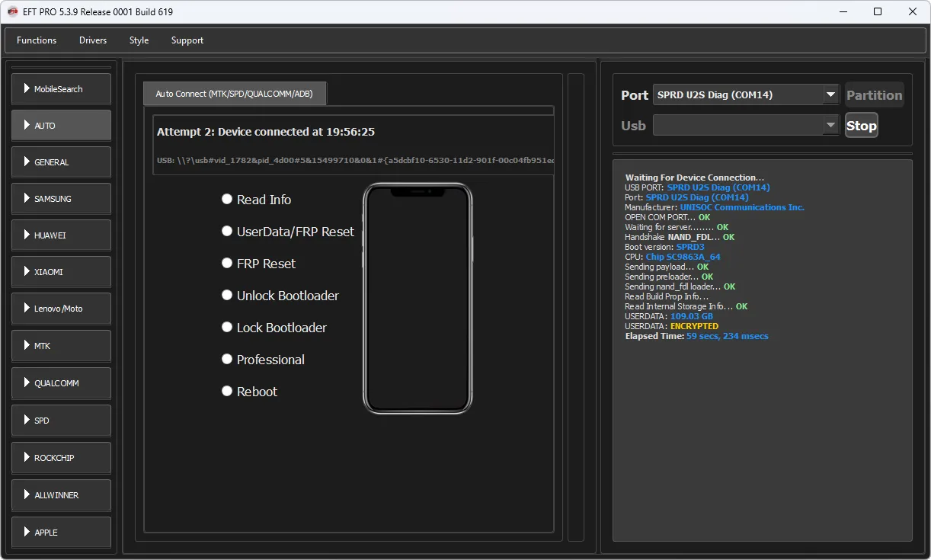Image resolution: width=931 pixels, height=560 pixels.
Task: Click the EFT PRO app logo icon
Action: [x=12, y=12]
